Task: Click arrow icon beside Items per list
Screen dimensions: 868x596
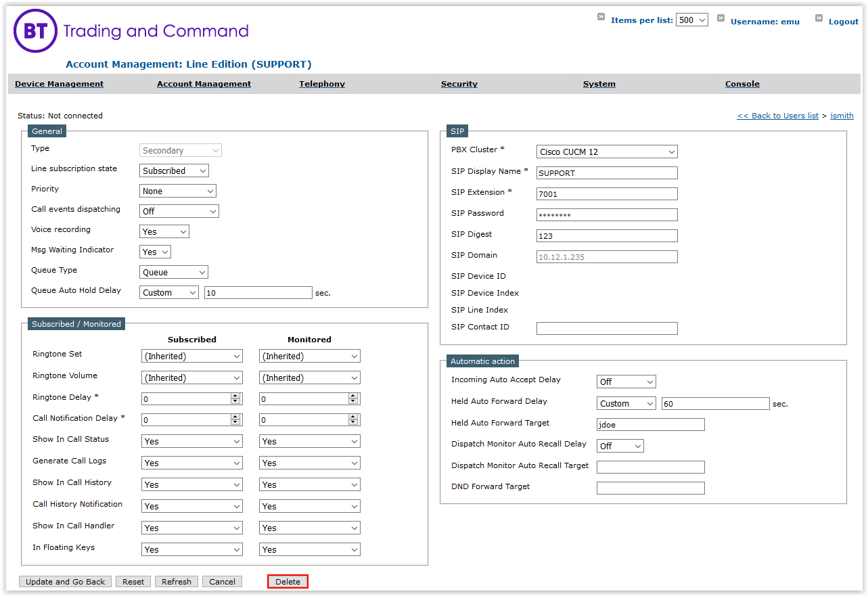Action: (x=601, y=17)
